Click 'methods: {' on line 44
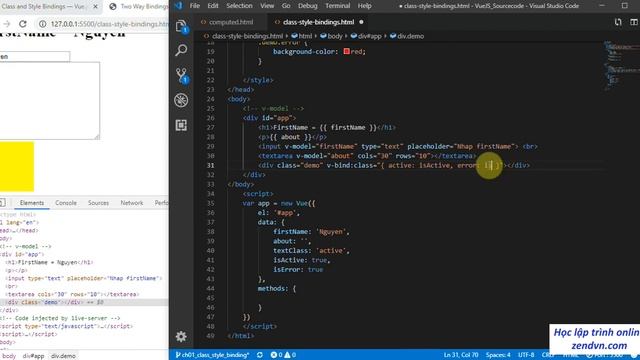Image resolution: width=640 pixels, height=360 pixels. pyautogui.click(x=277, y=289)
